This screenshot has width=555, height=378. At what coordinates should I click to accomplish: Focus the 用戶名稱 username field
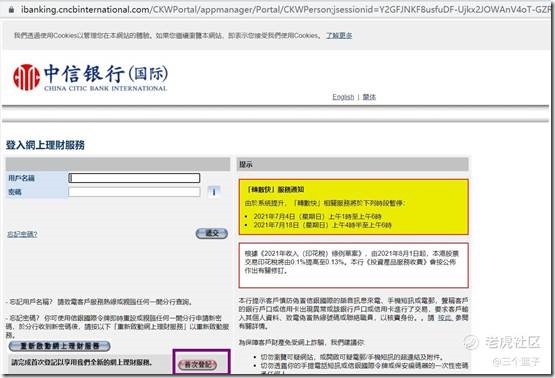pyautogui.click(x=134, y=178)
